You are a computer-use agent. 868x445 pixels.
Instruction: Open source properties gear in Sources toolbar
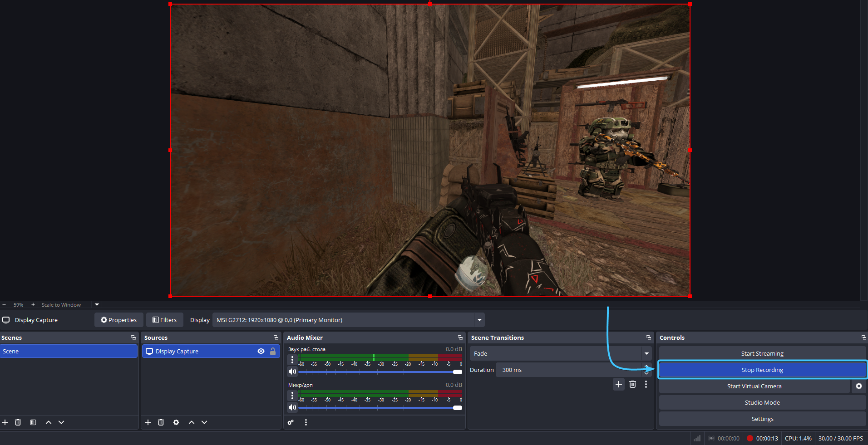point(176,422)
